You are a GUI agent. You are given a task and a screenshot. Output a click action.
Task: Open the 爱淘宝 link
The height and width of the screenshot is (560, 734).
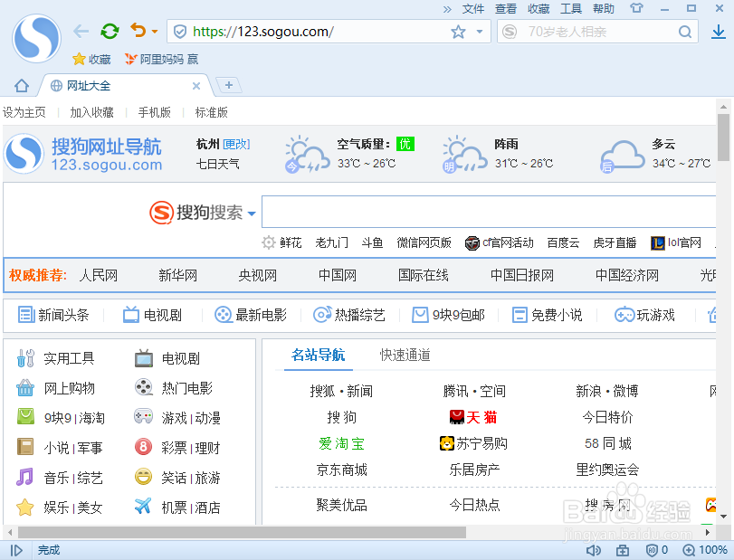tap(342, 443)
